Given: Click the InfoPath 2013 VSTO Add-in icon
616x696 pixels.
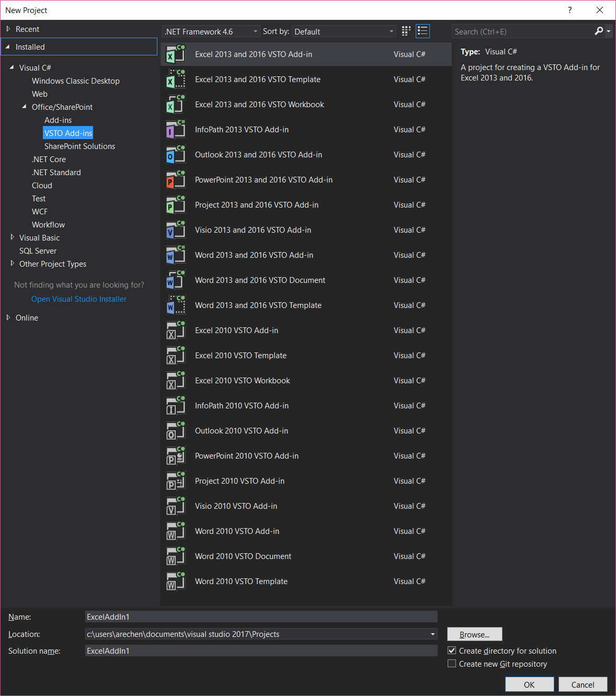Looking at the screenshot, I should tap(175, 130).
